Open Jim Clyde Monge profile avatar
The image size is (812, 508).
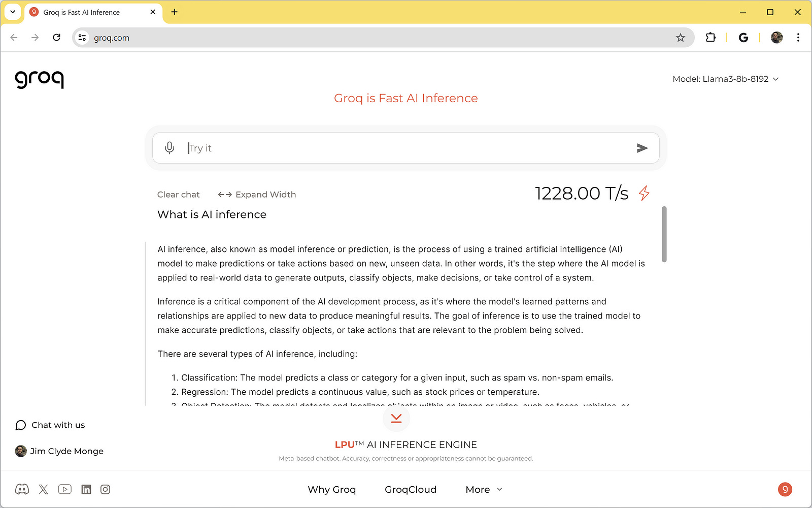pos(21,451)
